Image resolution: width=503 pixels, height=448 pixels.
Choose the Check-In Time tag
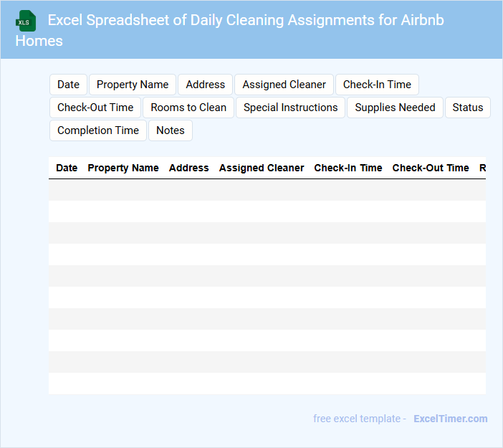point(377,85)
